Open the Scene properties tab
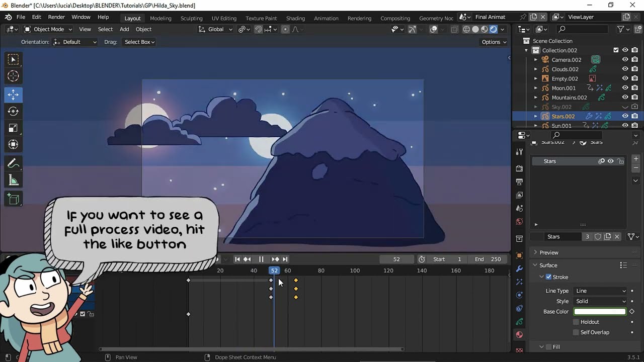644x362 pixels. [x=519, y=208]
